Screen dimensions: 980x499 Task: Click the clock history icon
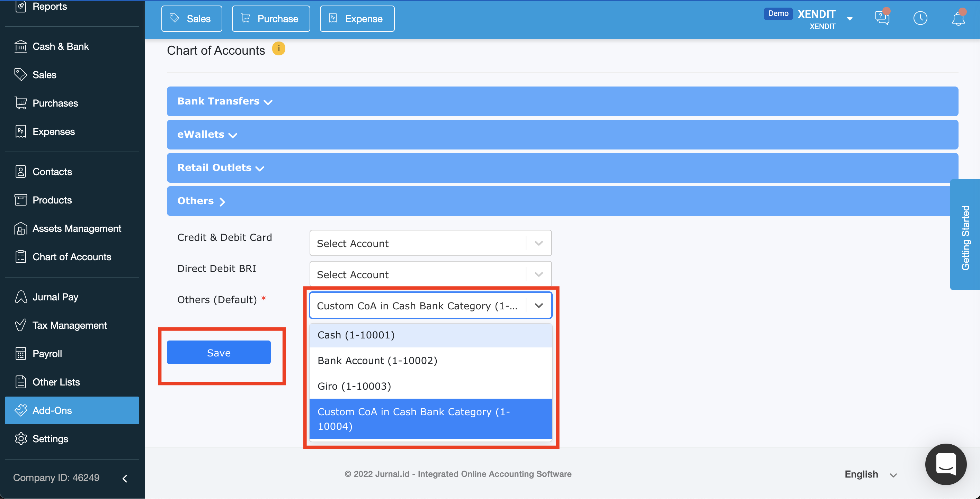pyautogui.click(x=920, y=18)
